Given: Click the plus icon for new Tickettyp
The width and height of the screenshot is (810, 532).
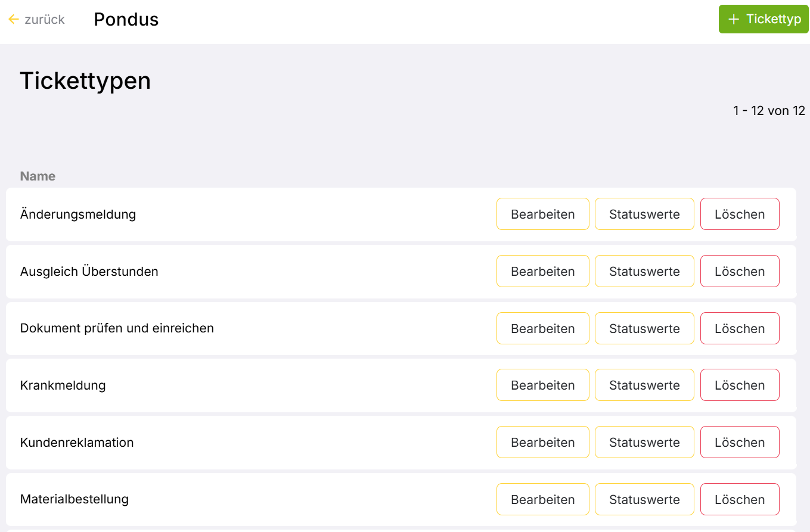Looking at the screenshot, I should tap(734, 20).
